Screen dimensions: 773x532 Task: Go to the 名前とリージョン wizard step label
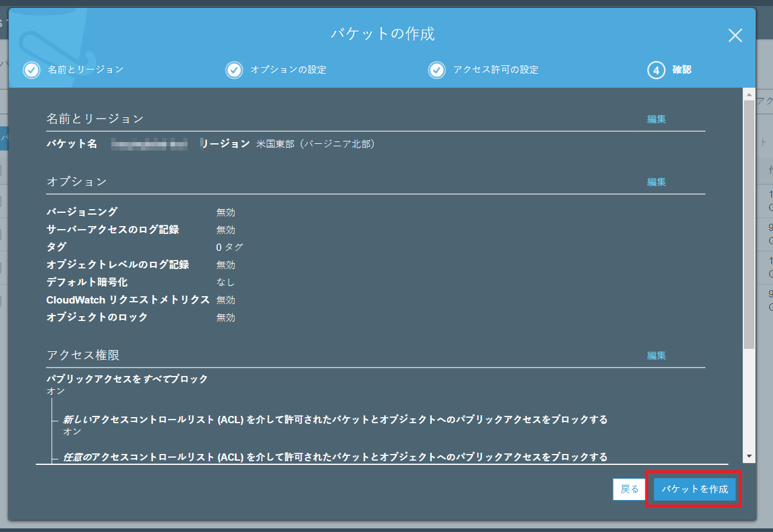click(x=85, y=70)
